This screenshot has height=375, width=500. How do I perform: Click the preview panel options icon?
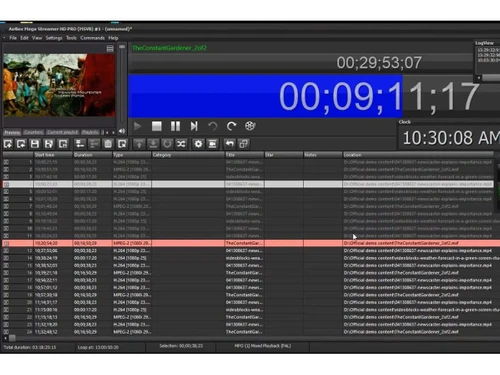pyautogui.click(x=110, y=49)
